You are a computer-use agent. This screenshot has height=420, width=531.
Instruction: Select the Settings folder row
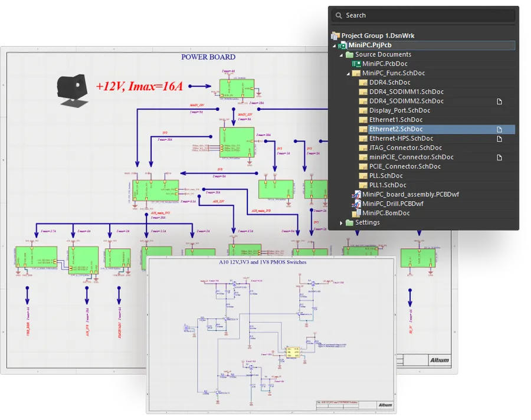pyautogui.click(x=368, y=222)
